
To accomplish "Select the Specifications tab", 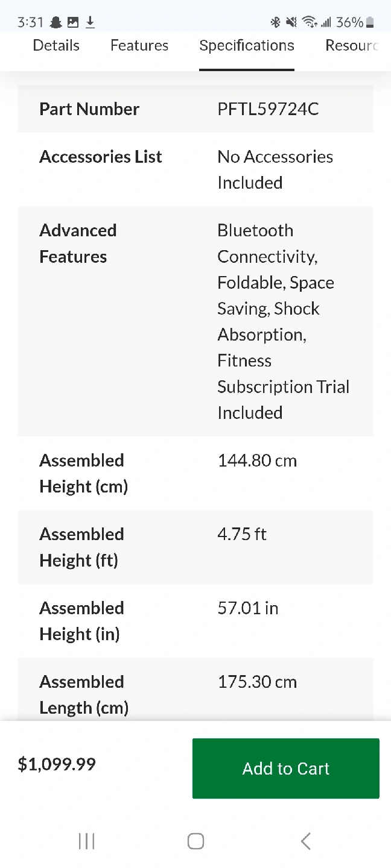I will [247, 46].
